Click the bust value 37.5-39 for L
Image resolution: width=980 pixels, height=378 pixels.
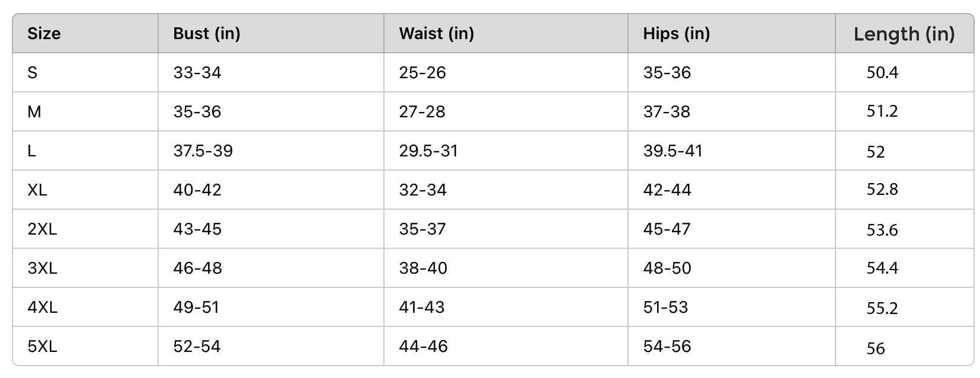[203, 151]
